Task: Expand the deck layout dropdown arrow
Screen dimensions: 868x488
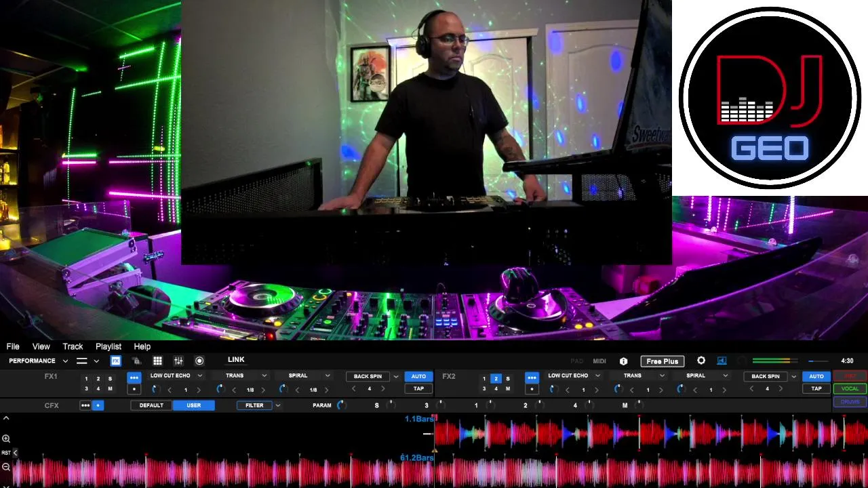Action: click(96, 361)
